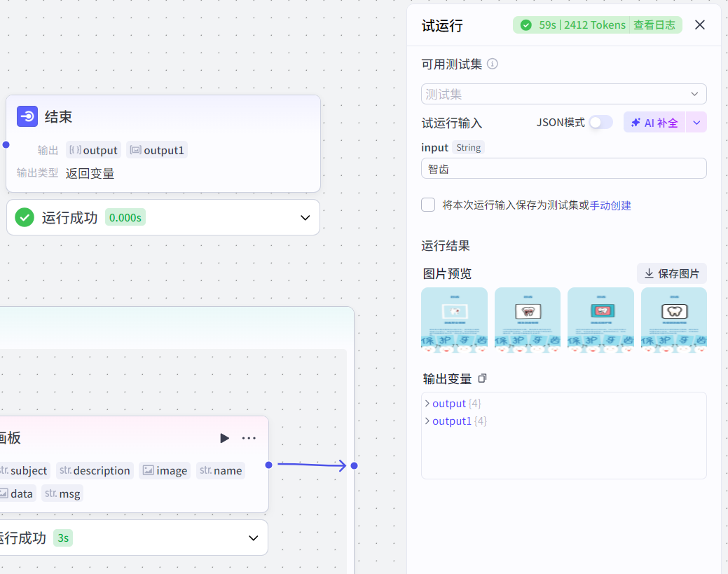Expand the output variable showing {4}
Image resolution: width=728 pixels, height=574 pixels.
click(x=427, y=403)
